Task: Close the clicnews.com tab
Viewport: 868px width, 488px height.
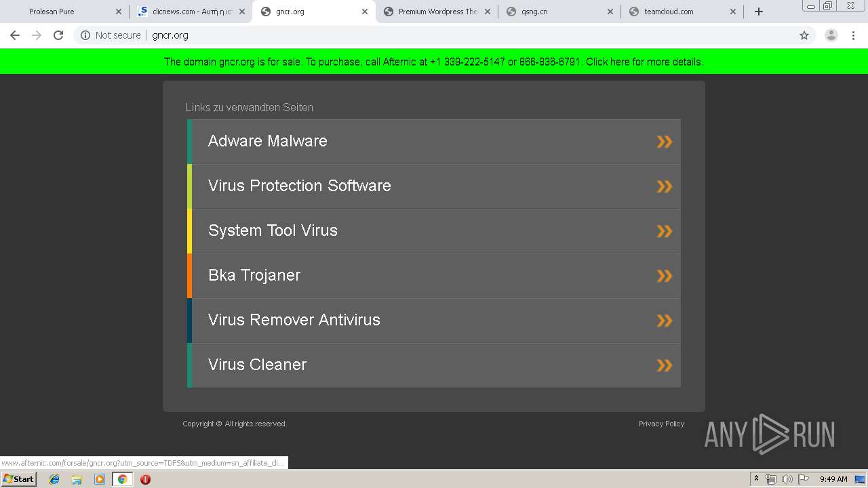Action: tap(242, 12)
